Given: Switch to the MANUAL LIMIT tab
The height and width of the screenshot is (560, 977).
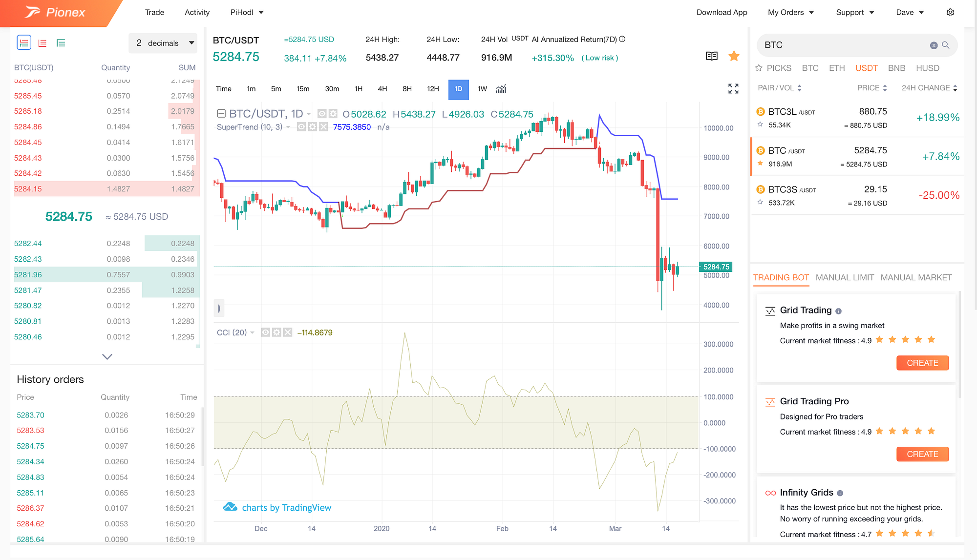Looking at the screenshot, I should [845, 277].
